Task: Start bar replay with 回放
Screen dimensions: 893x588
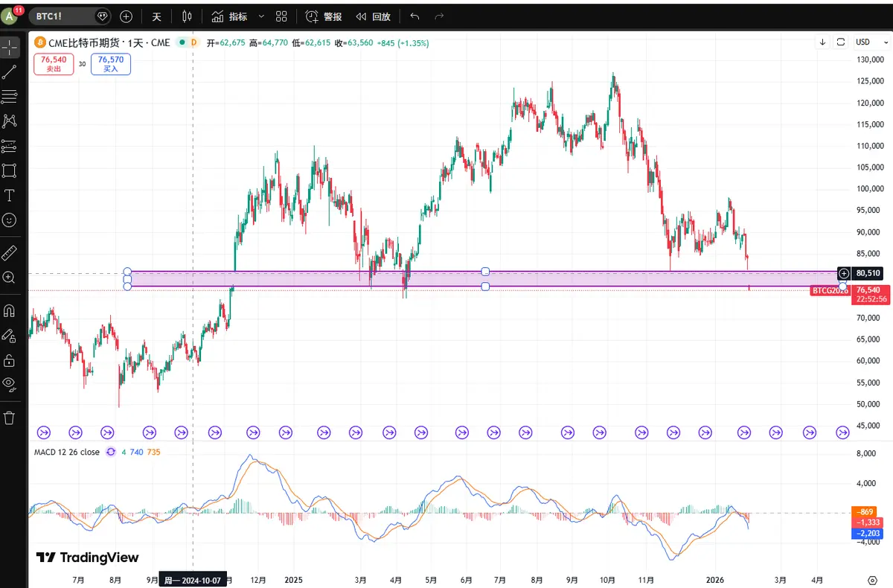Action: [373, 16]
